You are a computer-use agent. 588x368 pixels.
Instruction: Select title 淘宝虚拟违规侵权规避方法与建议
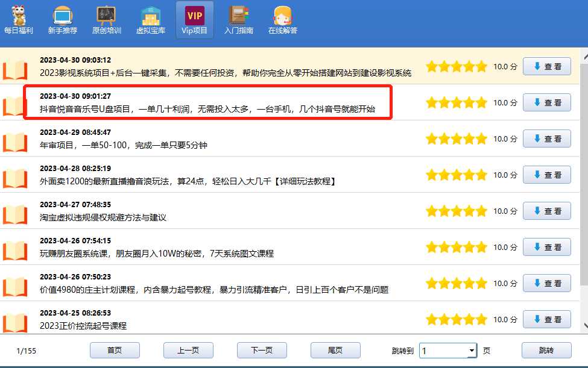tap(103, 217)
